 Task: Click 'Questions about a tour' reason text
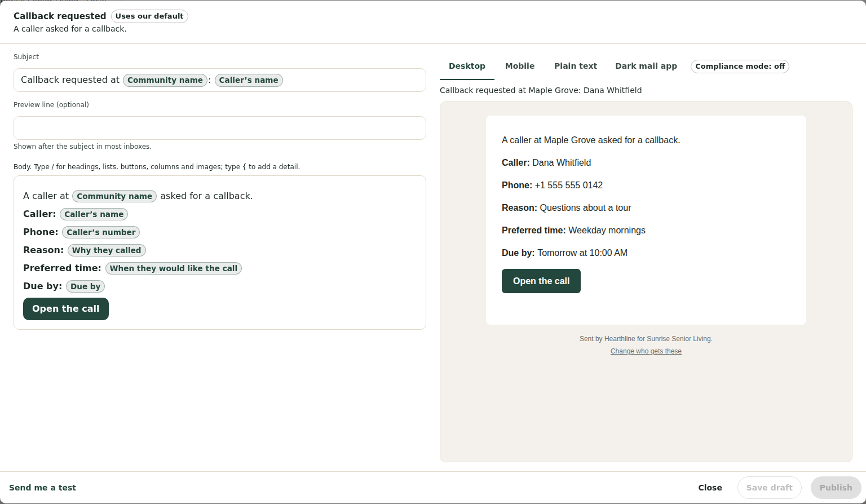pos(585,207)
